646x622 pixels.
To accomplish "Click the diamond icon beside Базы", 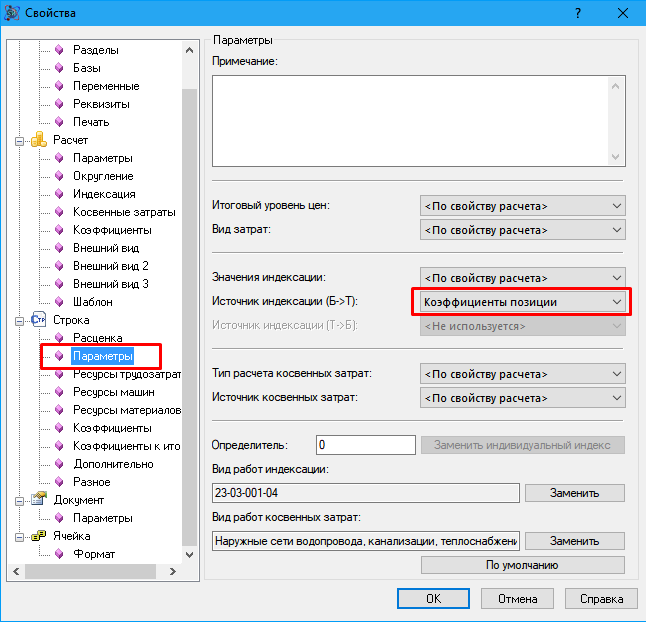I will pyautogui.click(x=59, y=68).
